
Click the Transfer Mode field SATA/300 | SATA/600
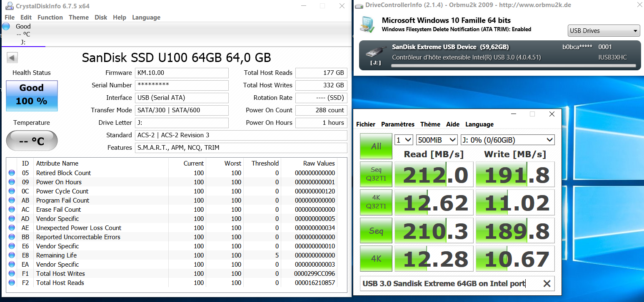[182, 110]
